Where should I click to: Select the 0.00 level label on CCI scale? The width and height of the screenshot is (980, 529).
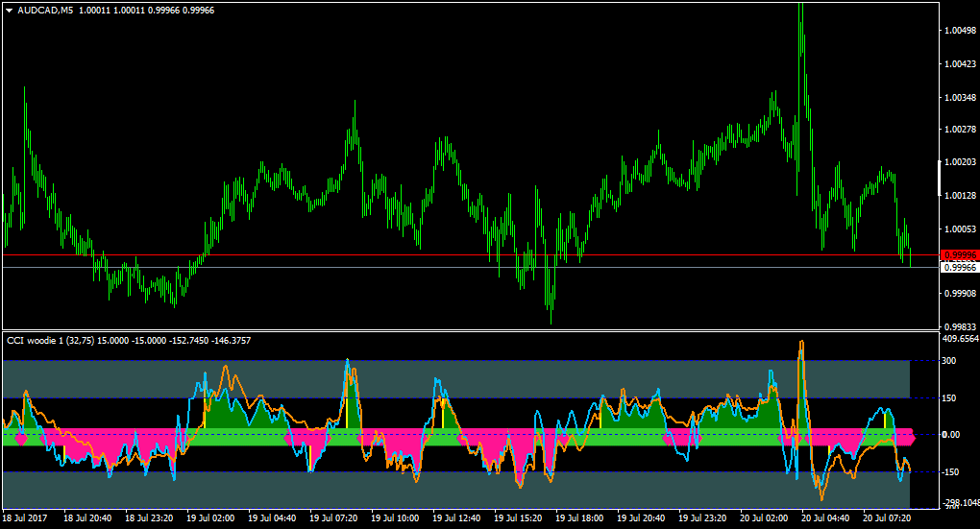click(x=951, y=435)
